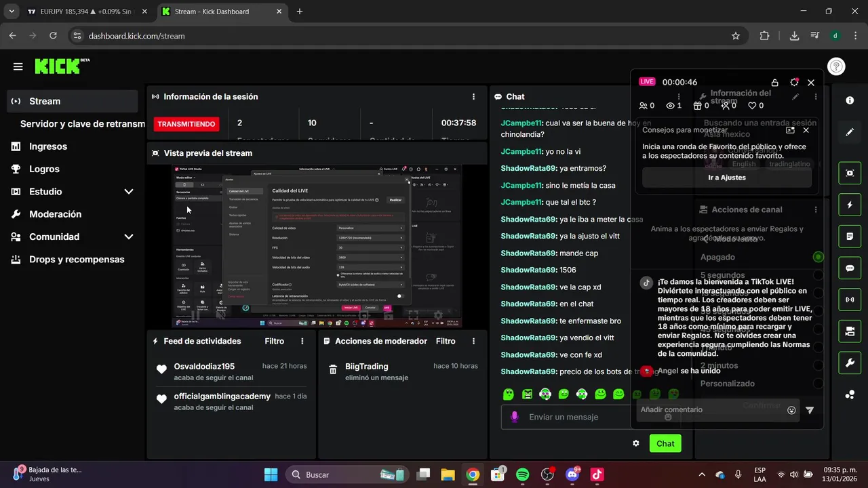Pop out the monetization tips card
868x488 pixels.
pyautogui.click(x=790, y=130)
